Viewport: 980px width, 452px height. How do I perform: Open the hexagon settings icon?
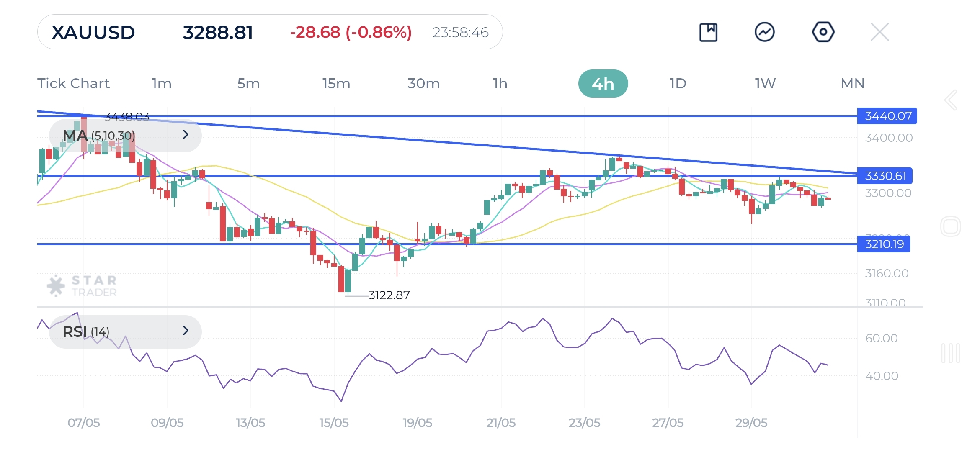823,32
